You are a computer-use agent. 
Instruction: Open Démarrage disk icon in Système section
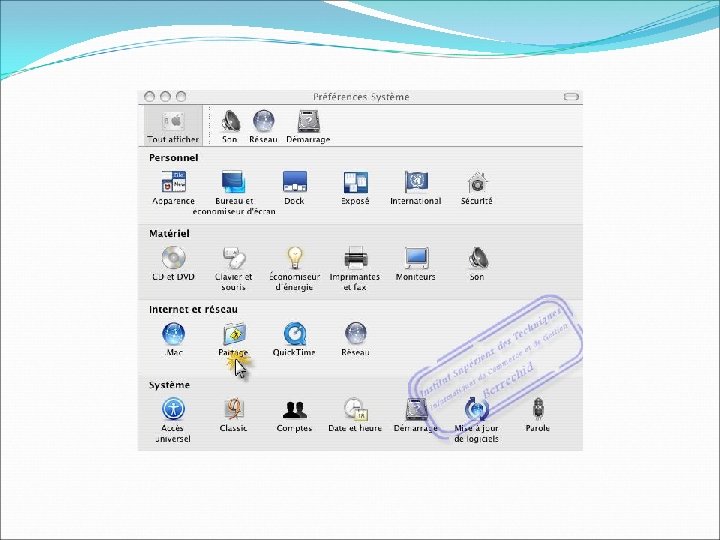tap(416, 409)
